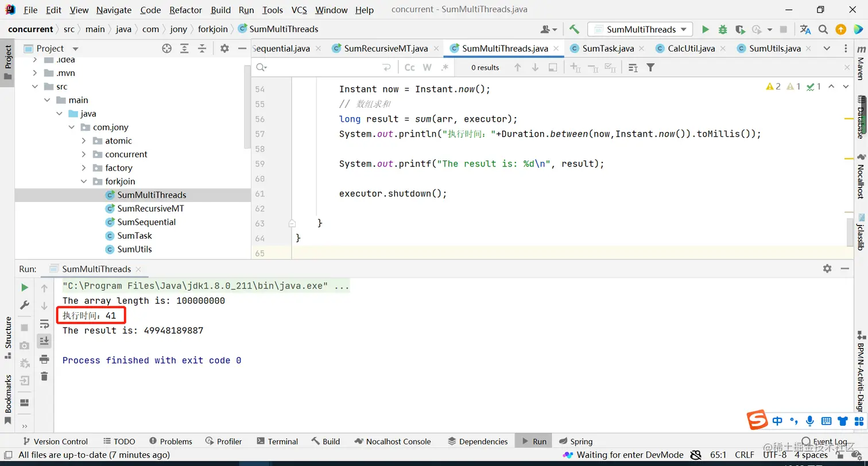
Task: Toggle soft-wrap in Run console
Action: tap(44, 324)
